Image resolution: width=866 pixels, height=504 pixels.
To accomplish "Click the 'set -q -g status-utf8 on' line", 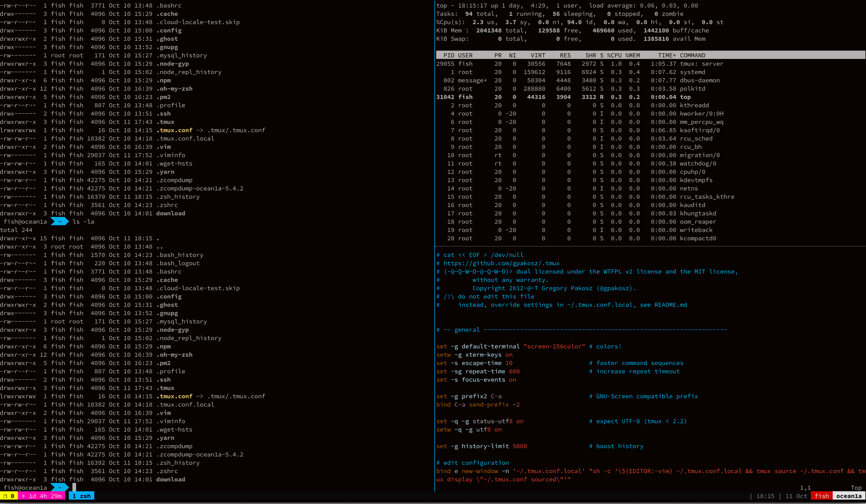I will click(x=480, y=421).
